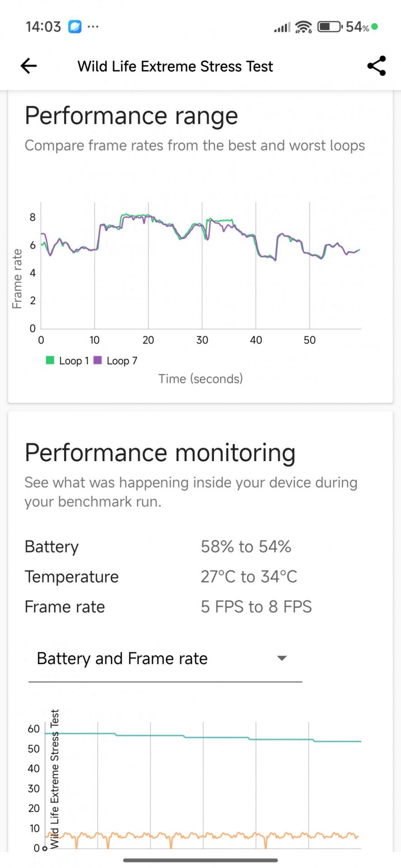Tap the three-dot notification overflow icon
The width and height of the screenshot is (401, 868).
[x=93, y=27]
